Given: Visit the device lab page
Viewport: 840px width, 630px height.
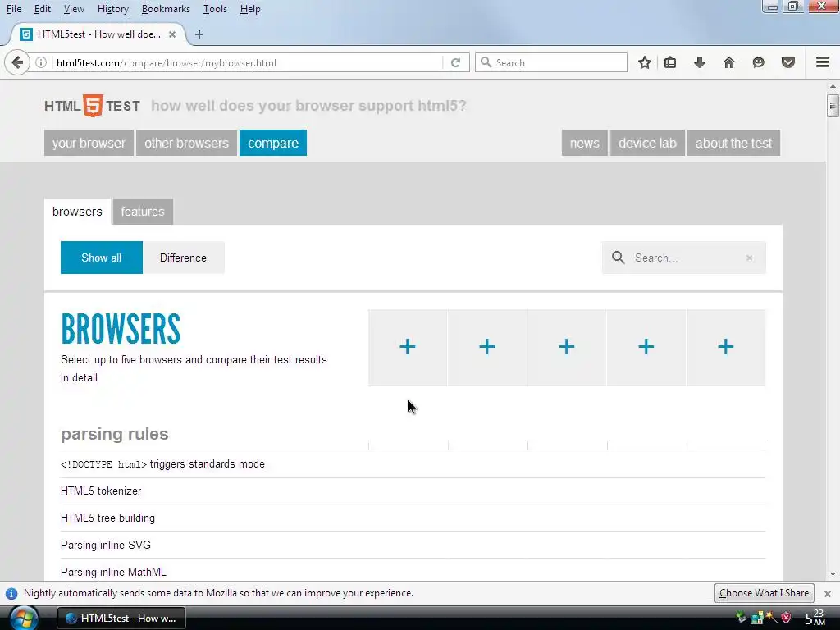Looking at the screenshot, I should pyautogui.click(x=648, y=143).
